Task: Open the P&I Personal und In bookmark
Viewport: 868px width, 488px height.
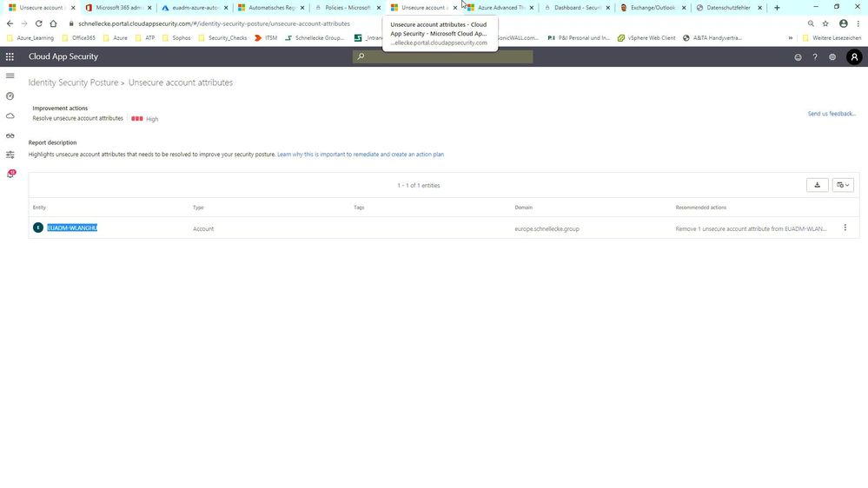Action: point(579,38)
